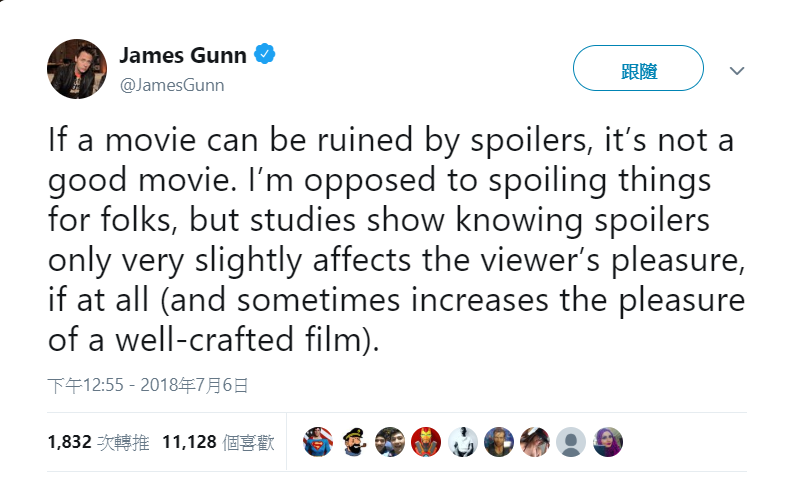Viewport: 788px width, 479px height.
Task: Click the James Gunn display name
Action: [183, 55]
